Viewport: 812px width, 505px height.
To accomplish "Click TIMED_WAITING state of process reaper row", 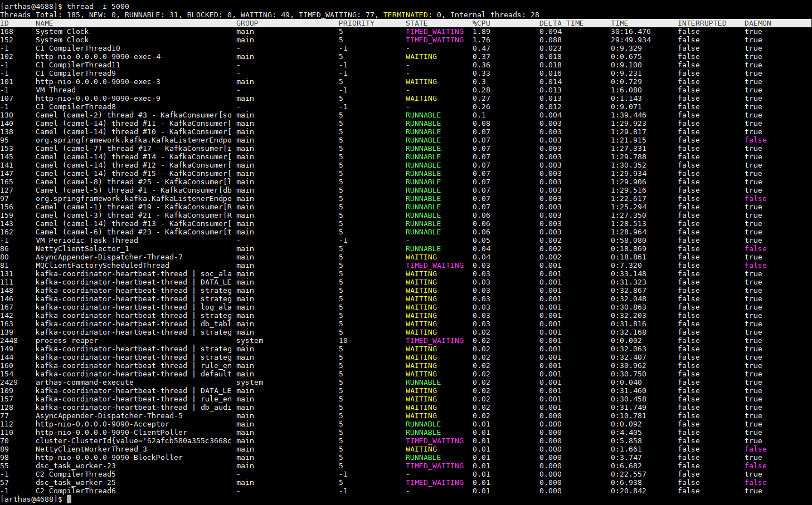I will point(435,341).
